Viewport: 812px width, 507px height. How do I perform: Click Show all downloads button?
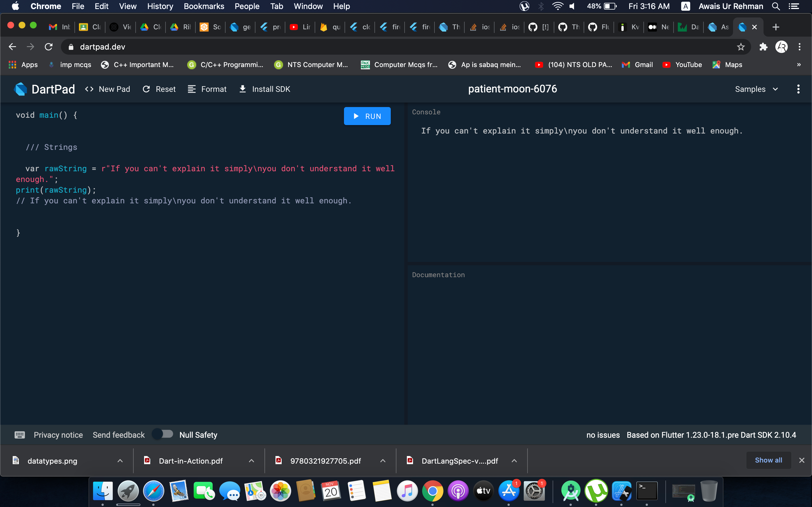tap(768, 460)
